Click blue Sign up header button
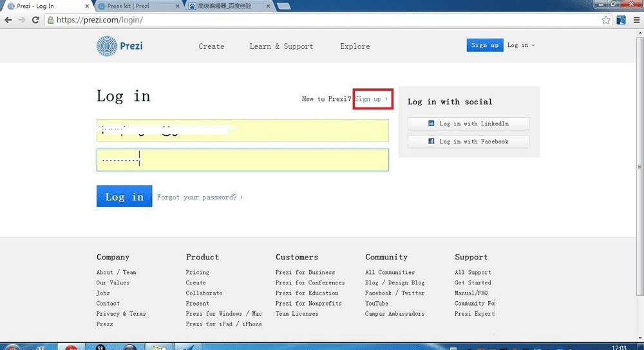The width and height of the screenshot is (644, 350). [485, 45]
